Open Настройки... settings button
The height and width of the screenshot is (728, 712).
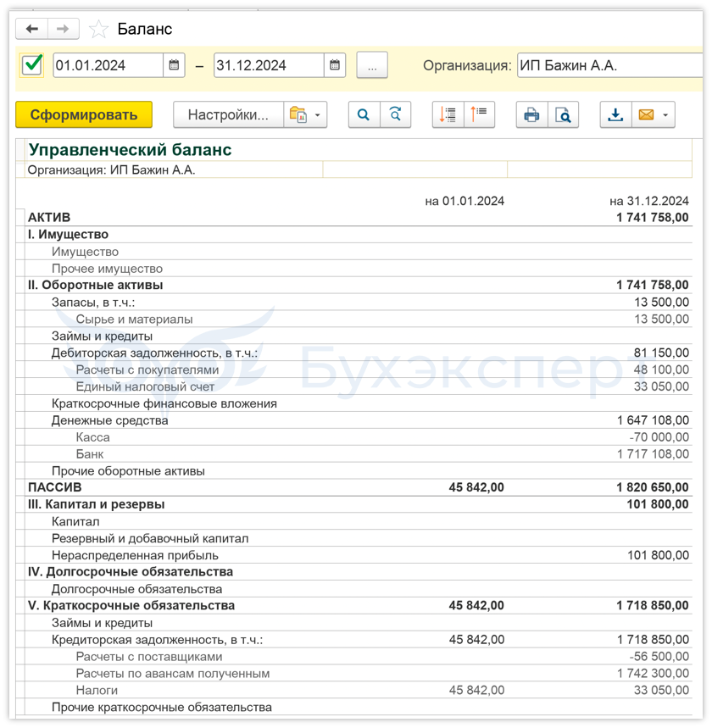click(228, 114)
